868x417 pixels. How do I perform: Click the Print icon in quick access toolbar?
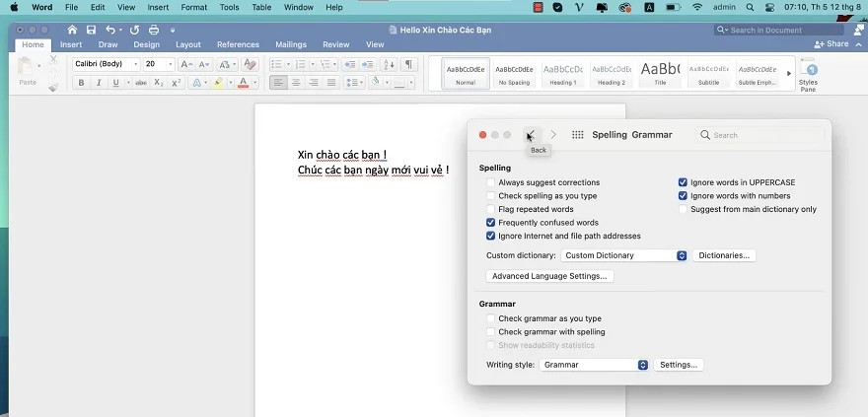pos(156,31)
